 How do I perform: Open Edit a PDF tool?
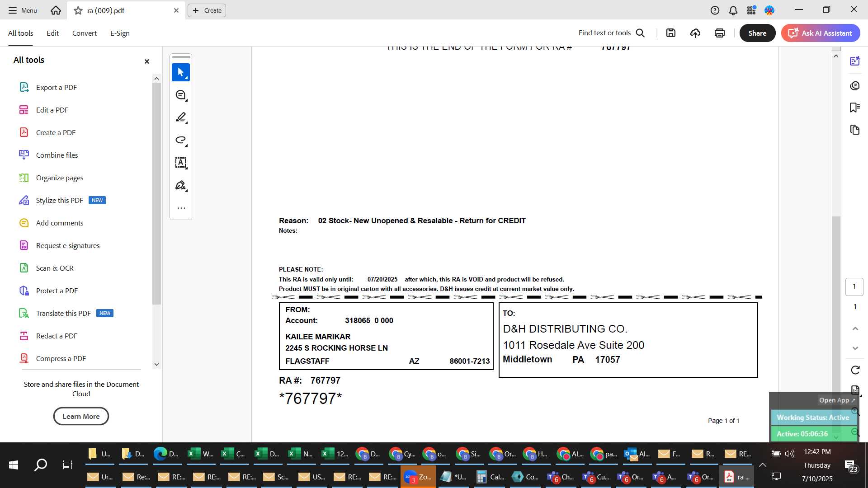pos(52,110)
